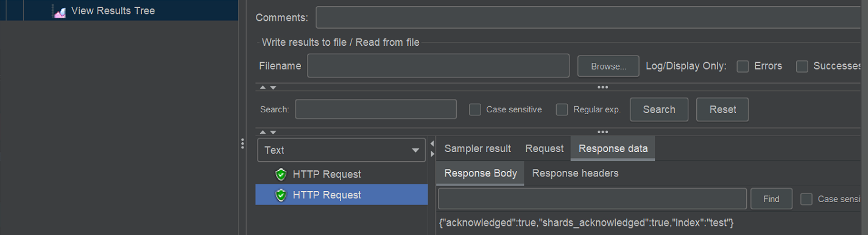
Task: Enable the Regular exp. checkbox
Action: pos(562,110)
